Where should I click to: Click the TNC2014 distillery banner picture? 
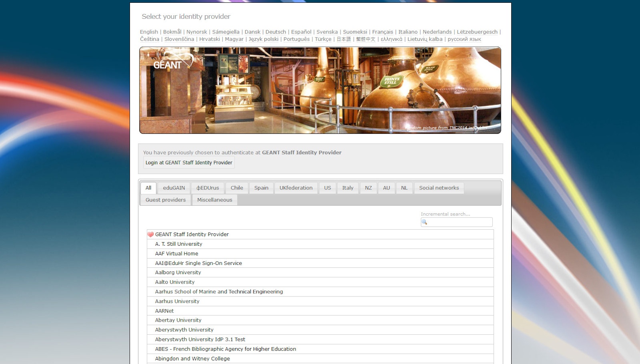pos(320,90)
